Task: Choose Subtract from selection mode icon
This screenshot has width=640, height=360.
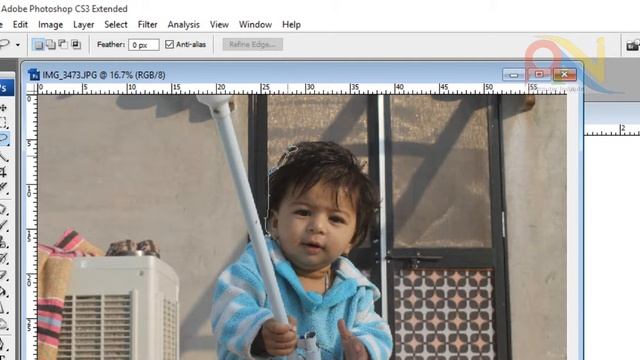Action: click(x=63, y=44)
